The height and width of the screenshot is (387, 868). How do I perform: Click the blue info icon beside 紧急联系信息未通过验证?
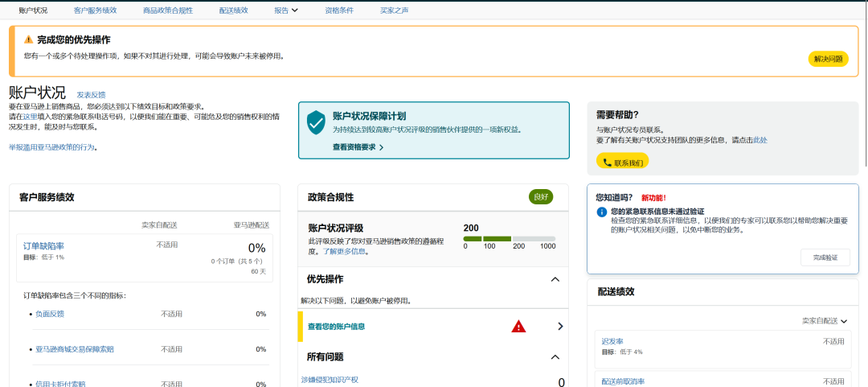coord(602,212)
